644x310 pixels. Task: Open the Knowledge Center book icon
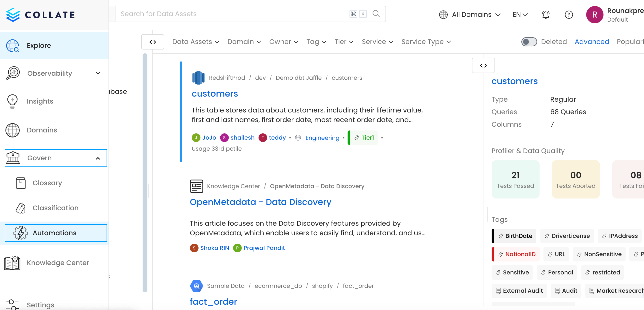(x=12, y=263)
